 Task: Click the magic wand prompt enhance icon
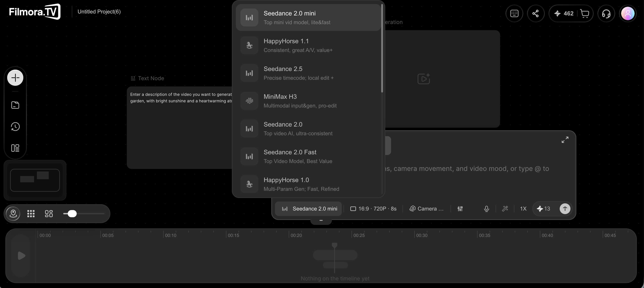click(505, 208)
